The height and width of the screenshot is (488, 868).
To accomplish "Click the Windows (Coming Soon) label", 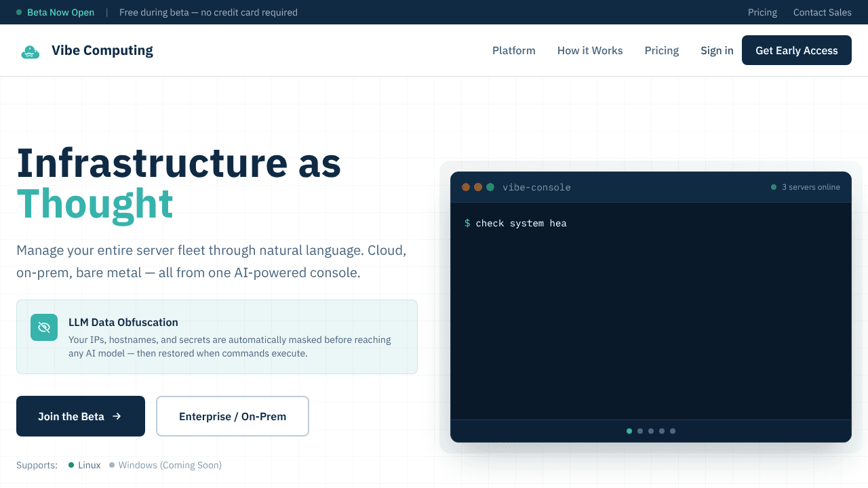I will click(170, 465).
